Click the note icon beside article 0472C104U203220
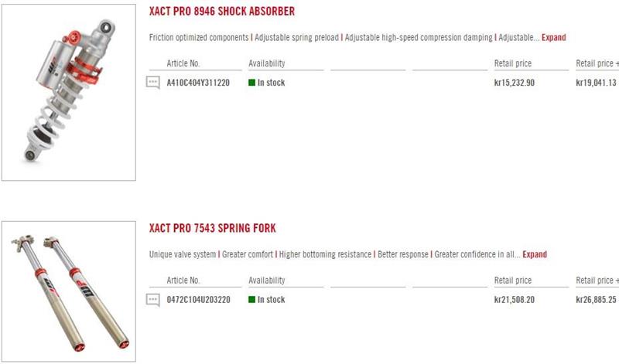The height and width of the screenshot is (364, 619). [153, 300]
